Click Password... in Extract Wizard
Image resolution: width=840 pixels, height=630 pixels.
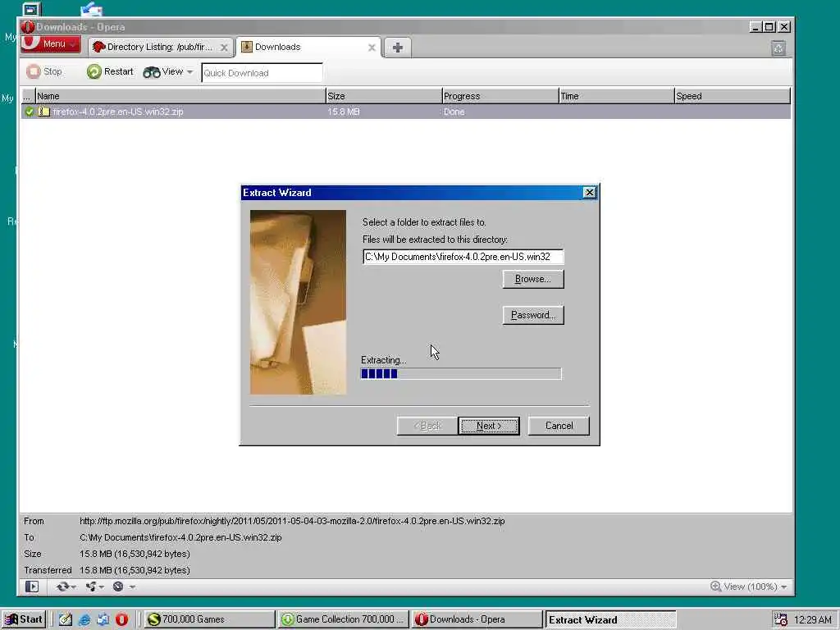point(533,315)
